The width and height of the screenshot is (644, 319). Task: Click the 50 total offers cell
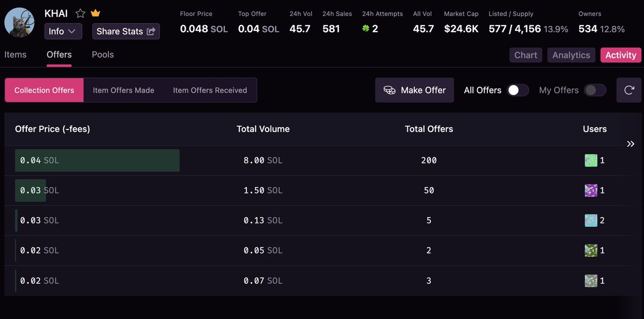click(429, 190)
